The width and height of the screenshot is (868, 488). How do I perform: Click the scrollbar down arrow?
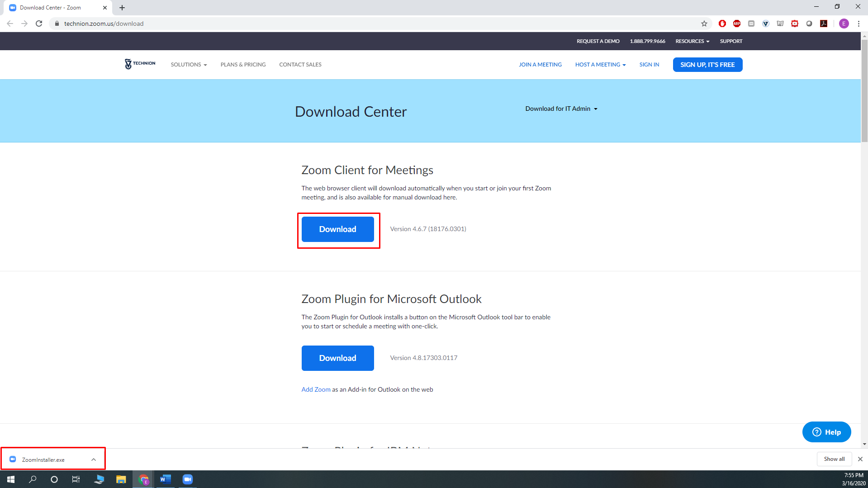coord(864,445)
